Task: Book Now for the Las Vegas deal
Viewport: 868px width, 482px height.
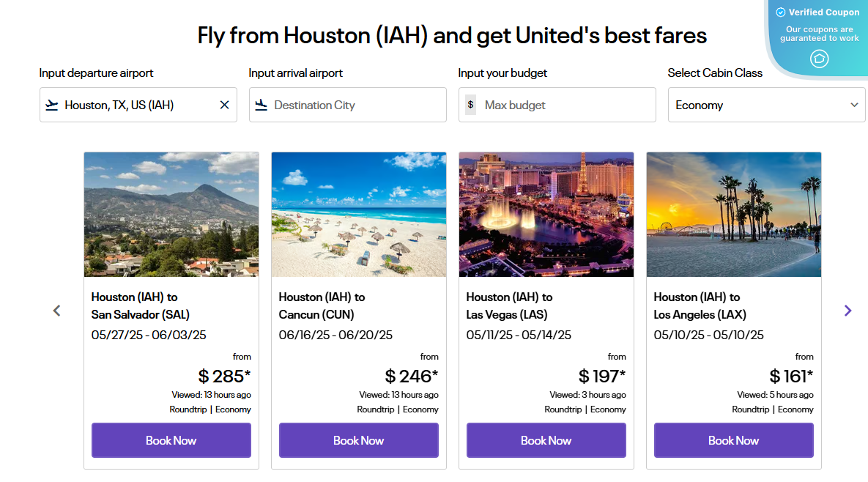Action: (546, 440)
